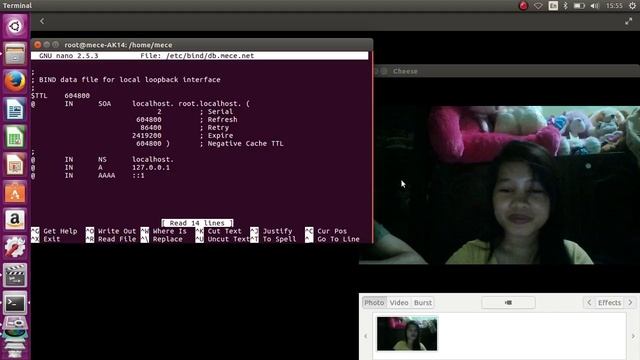Click nano Cut Text shortcut label

pos(224,231)
